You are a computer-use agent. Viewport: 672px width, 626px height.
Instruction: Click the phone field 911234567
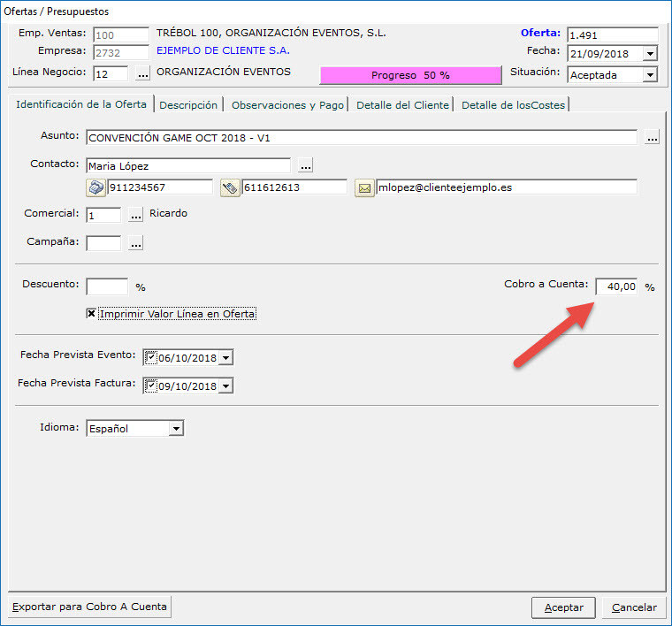(160, 187)
